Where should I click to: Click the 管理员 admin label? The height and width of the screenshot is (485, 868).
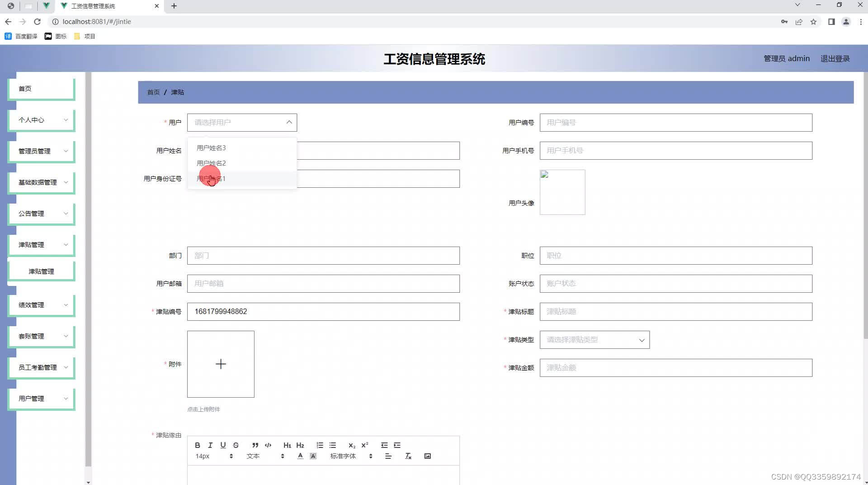click(x=787, y=59)
